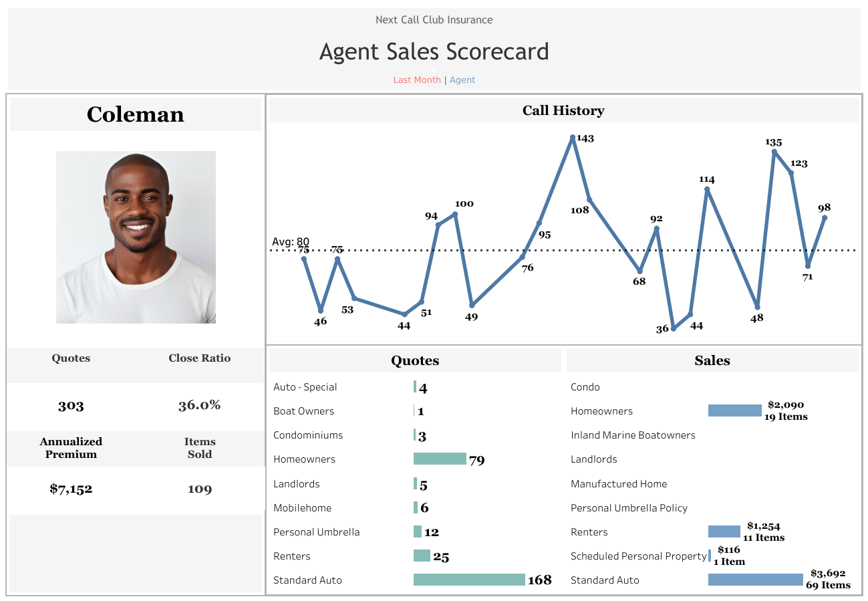This screenshot has height=601, width=868.
Task: Select the Personal Umbrella quotes bar
Action: click(x=417, y=531)
